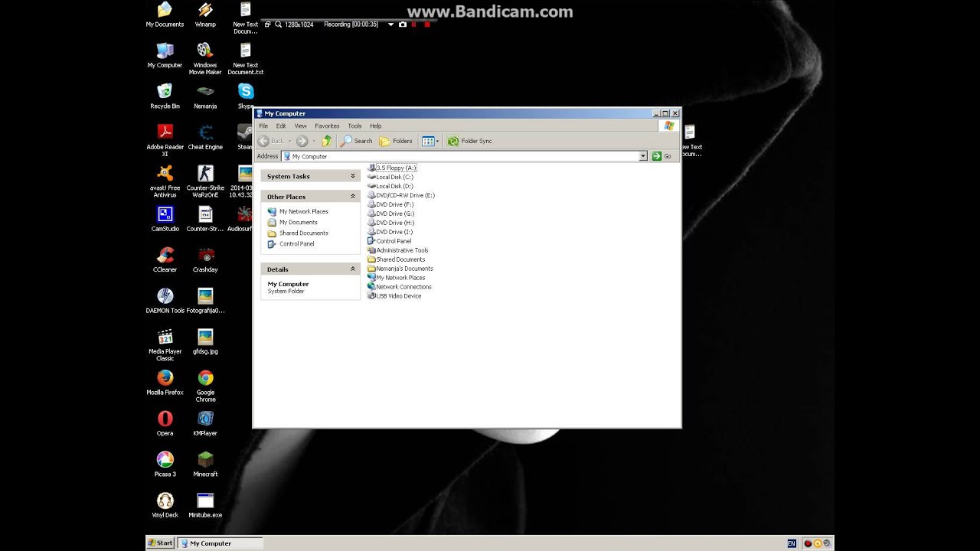Open DAEMON Tools desktop icon
Viewport: 980px width, 551px height.
[x=165, y=301]
